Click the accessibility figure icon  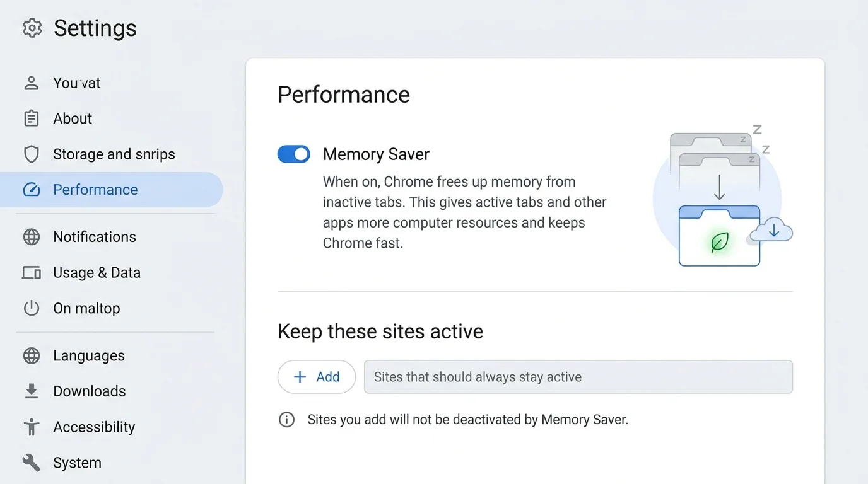pyautogui.click(x=32, y=427)
